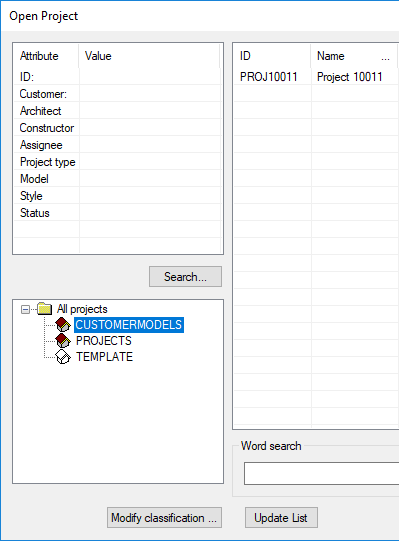399x541 pixels.
Task: Click the Update List button
Action: pyautogui.click(x=281, y=518)
